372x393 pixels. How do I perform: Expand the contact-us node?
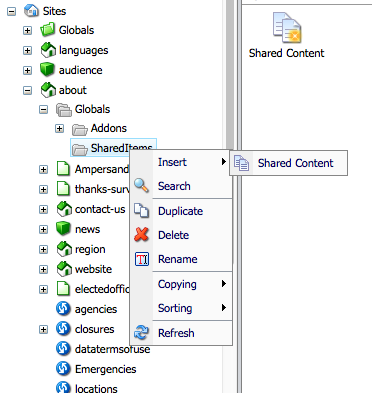coord(43,209)
